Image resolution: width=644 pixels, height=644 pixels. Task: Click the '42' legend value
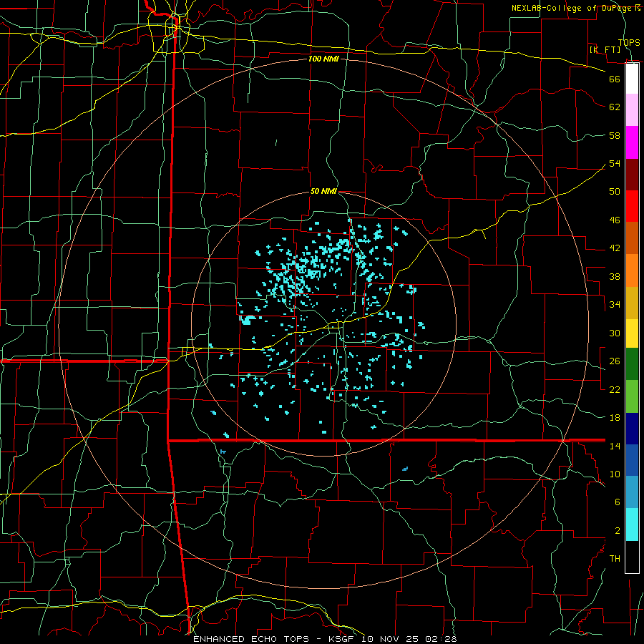[x=615, y=248]
